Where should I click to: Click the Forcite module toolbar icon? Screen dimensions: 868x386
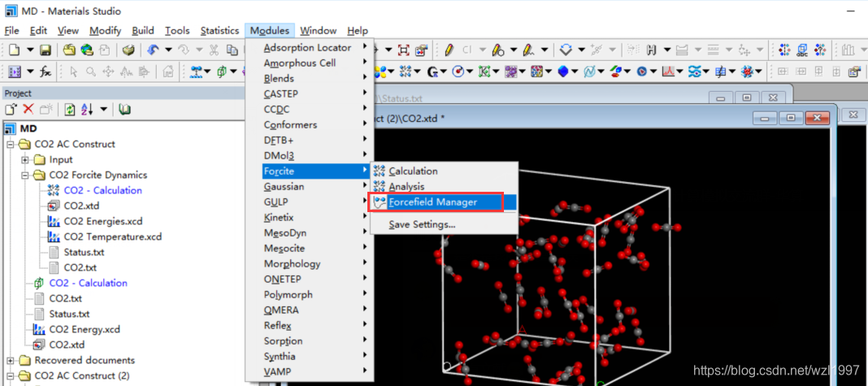(406, 71)
